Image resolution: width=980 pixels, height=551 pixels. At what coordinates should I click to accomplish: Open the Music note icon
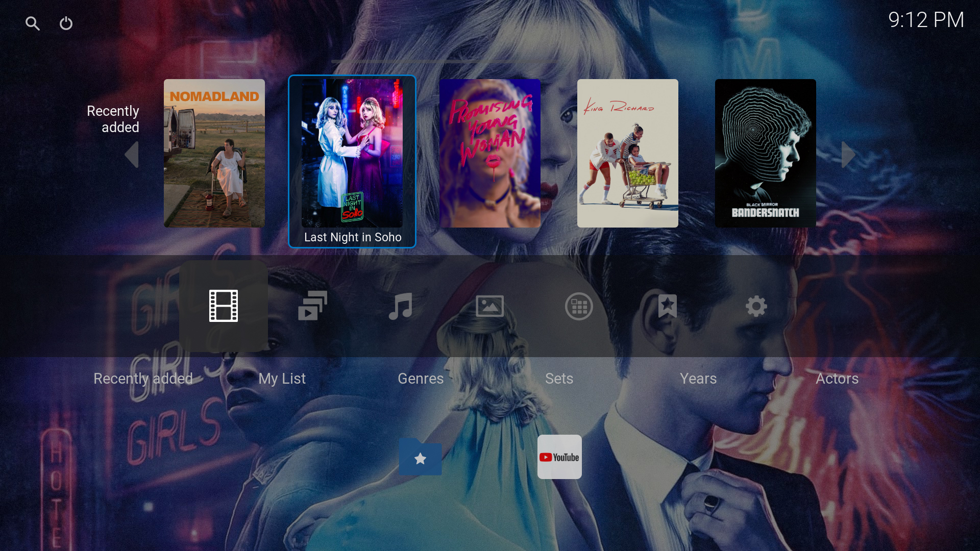[401, 306]
